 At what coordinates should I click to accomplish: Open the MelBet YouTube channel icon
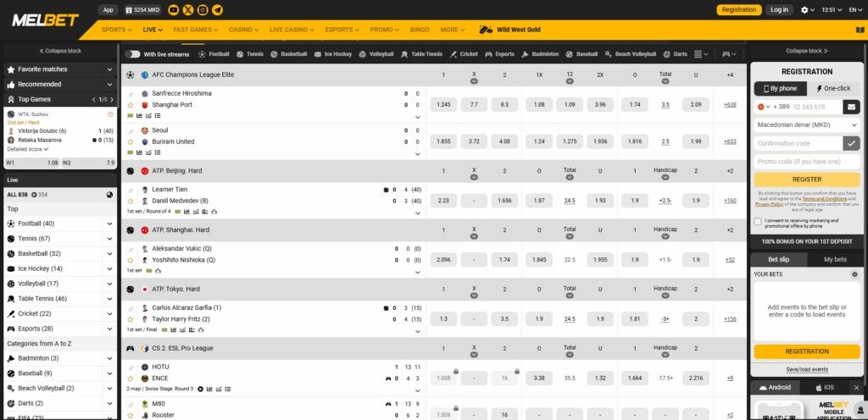coord(174,10)
